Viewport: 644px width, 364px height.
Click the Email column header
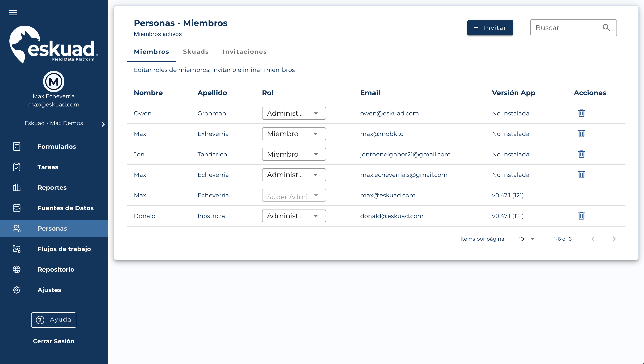coord(370,93)
